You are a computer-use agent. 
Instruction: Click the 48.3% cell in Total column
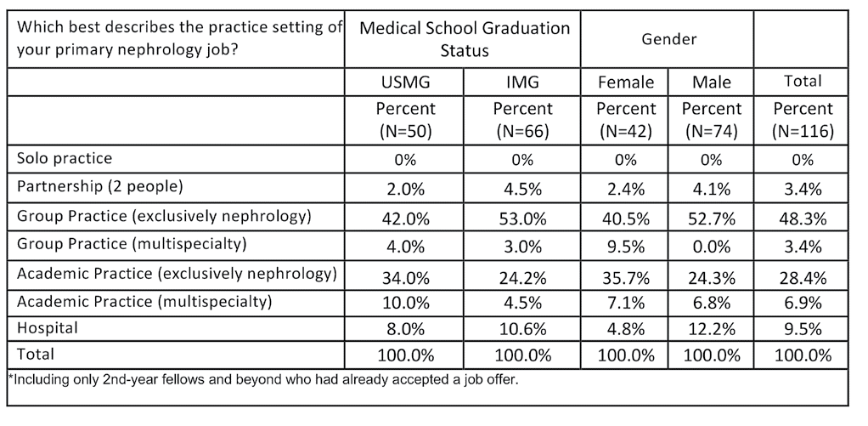coord(803,217)
